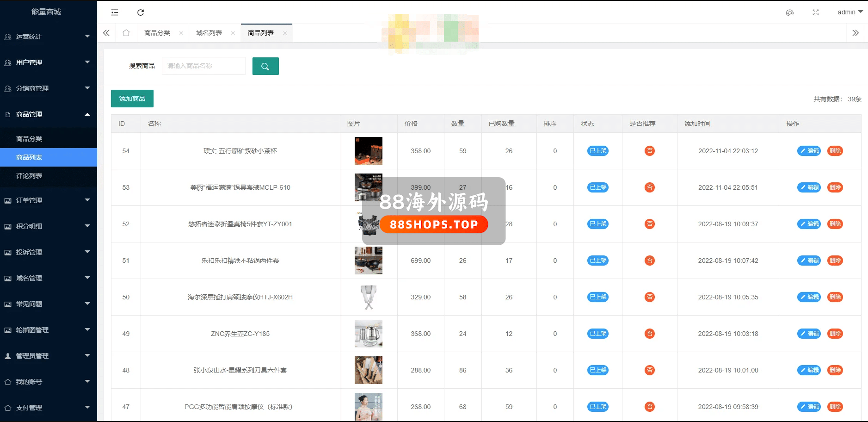
Task: Toggle fullscreen mode icon
Action: pos(816,12)
